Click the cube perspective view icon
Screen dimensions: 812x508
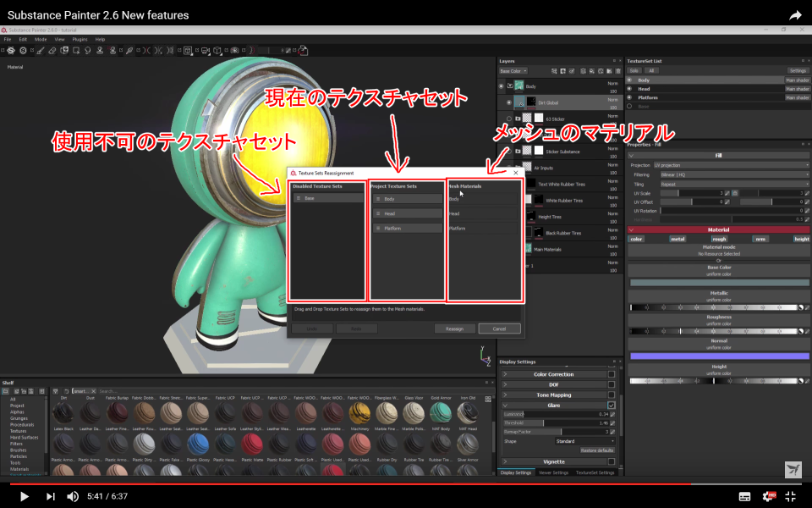[x=217, y=50]
